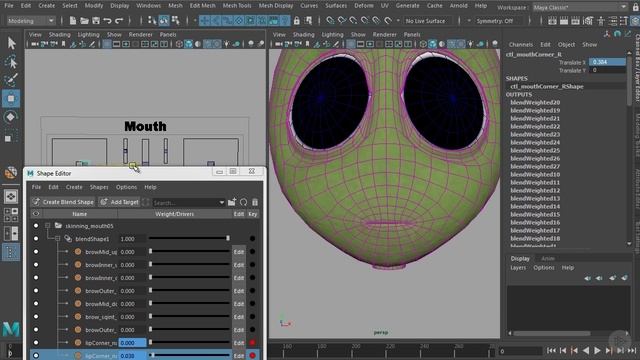The height and width of the screenshot is (360, 640).
Task: Click the Redo arrow icon
Action: [x=119, y=20]
